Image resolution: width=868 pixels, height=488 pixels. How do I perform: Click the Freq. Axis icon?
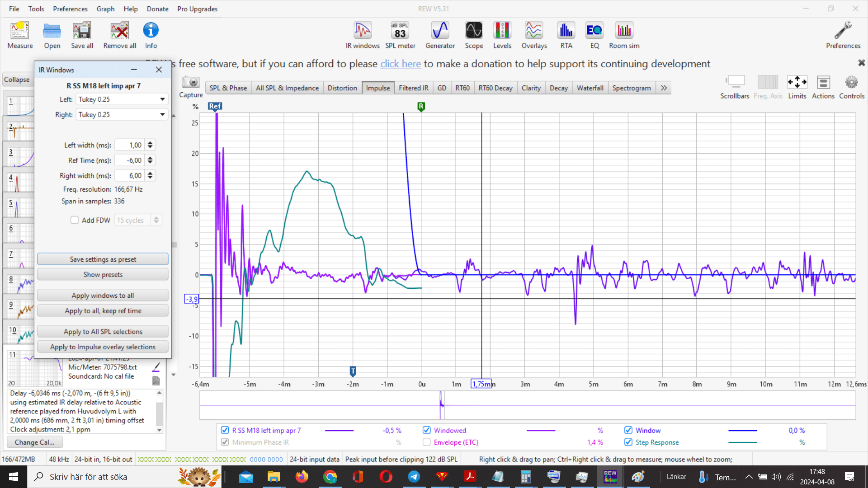[768, 87]
